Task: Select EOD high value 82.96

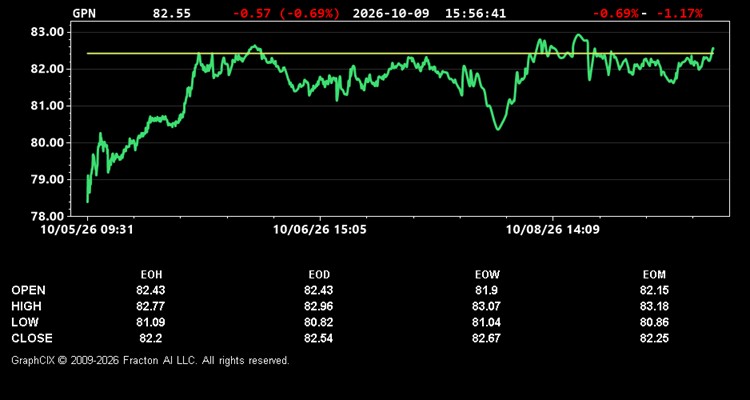Action: click(319, 306)
